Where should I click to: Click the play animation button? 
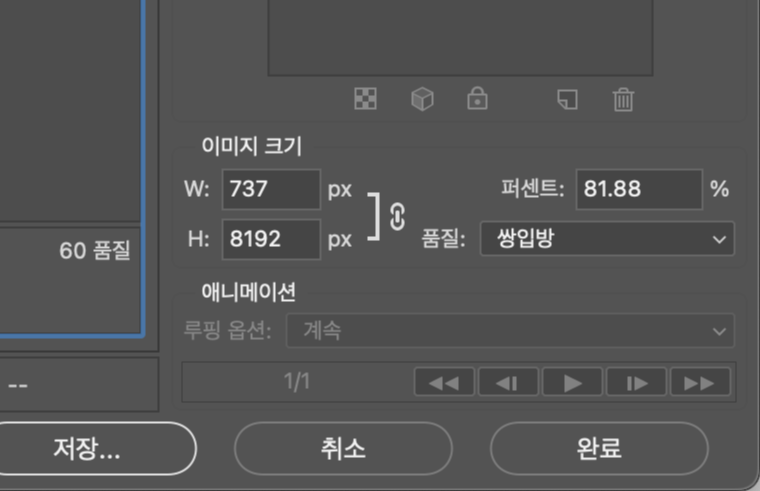(x=572, y=382)
